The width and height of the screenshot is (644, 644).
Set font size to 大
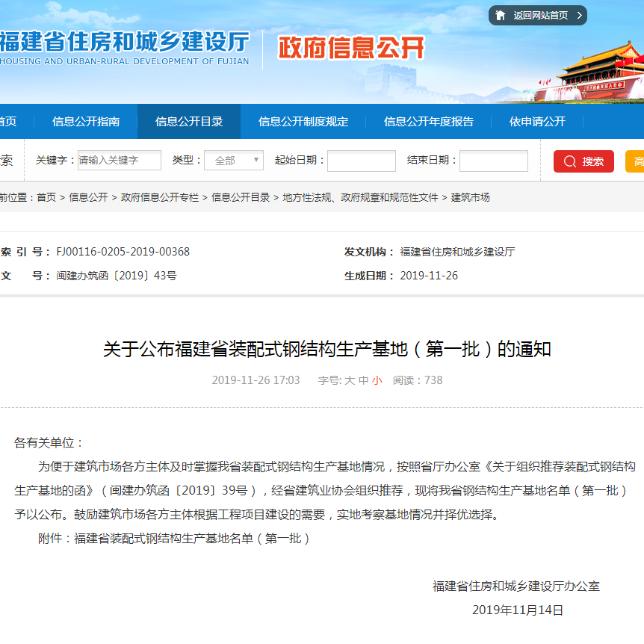click(349, 380)
